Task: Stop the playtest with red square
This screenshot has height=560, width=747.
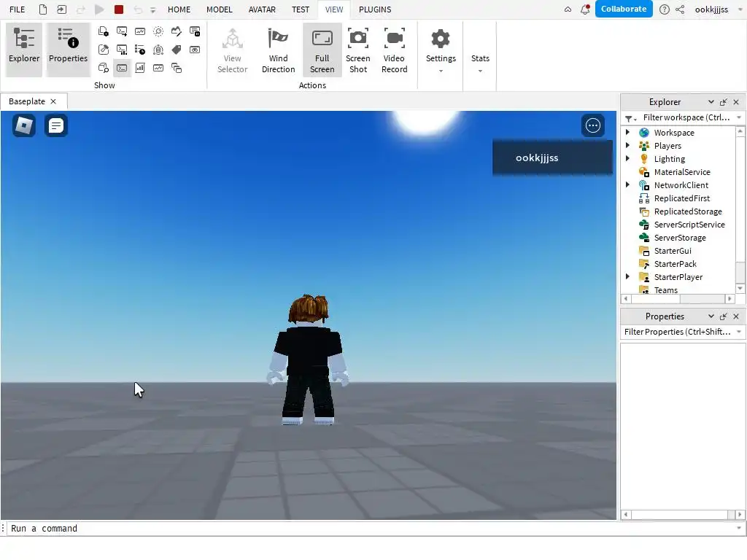Action: (x=119, y=9)
